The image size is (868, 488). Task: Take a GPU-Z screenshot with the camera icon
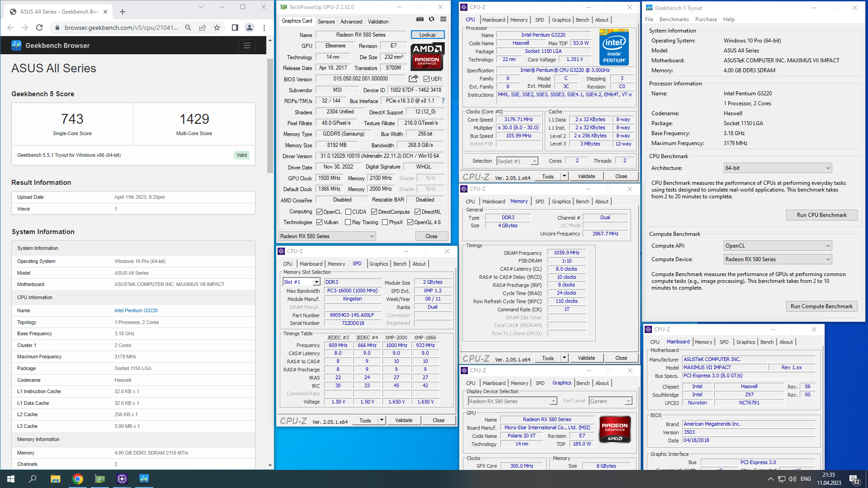(x=420, y=19)
